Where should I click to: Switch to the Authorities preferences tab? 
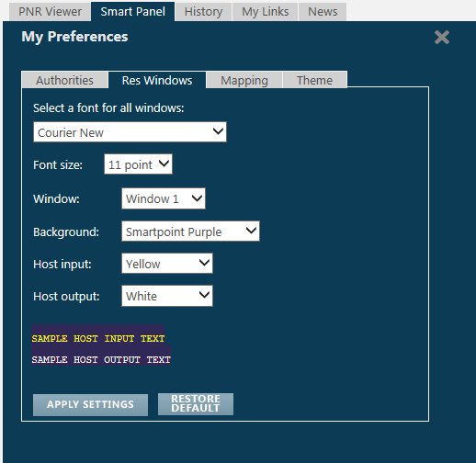(x=64, y=80)
